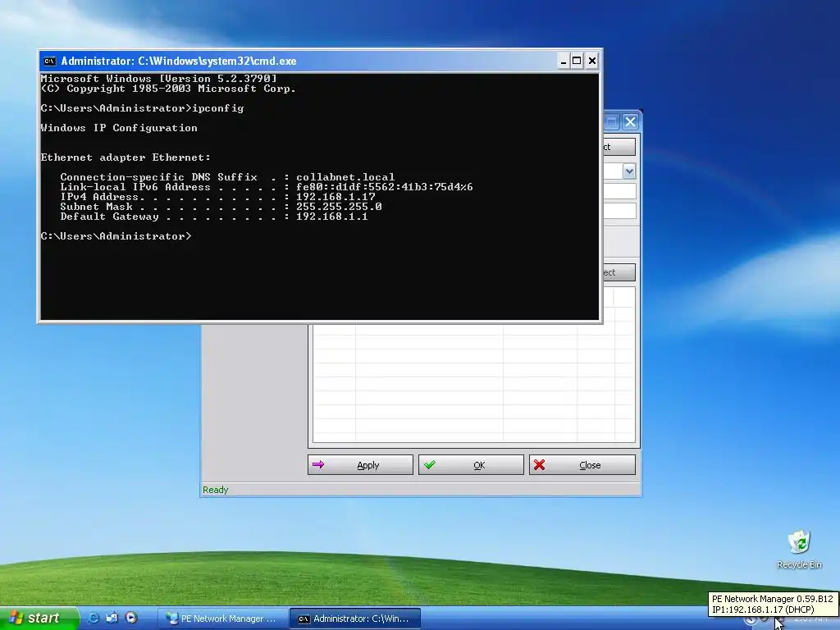Image resolution: width=840 pixels, height=630 pixels.
Task: Click the Windows IP Configuration line
Action: (119, 128)
